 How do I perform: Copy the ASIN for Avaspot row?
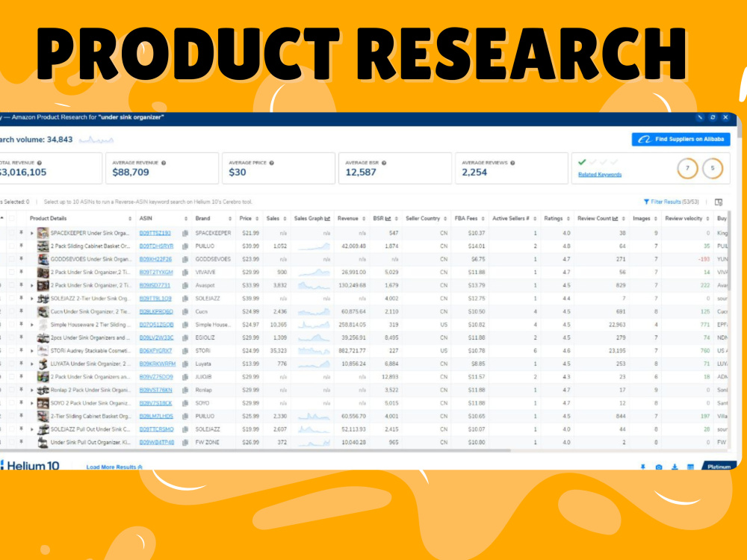(x=185, y=286)
